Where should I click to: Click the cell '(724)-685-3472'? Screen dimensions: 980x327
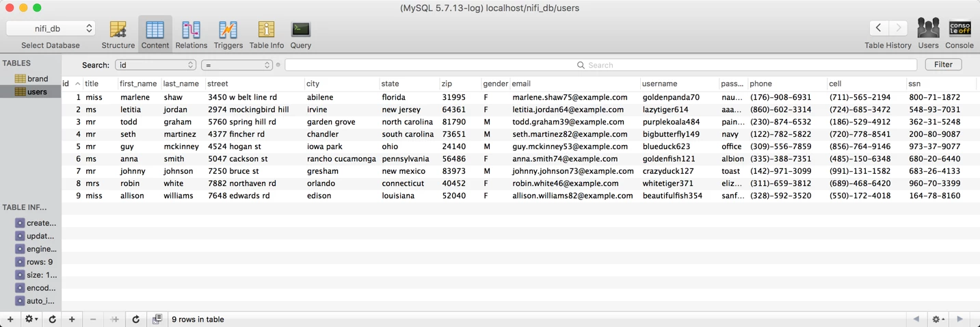point(860,109)
